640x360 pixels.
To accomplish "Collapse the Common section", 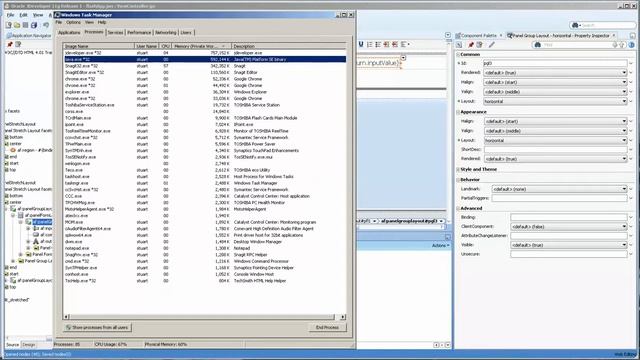I will (458, 54).
